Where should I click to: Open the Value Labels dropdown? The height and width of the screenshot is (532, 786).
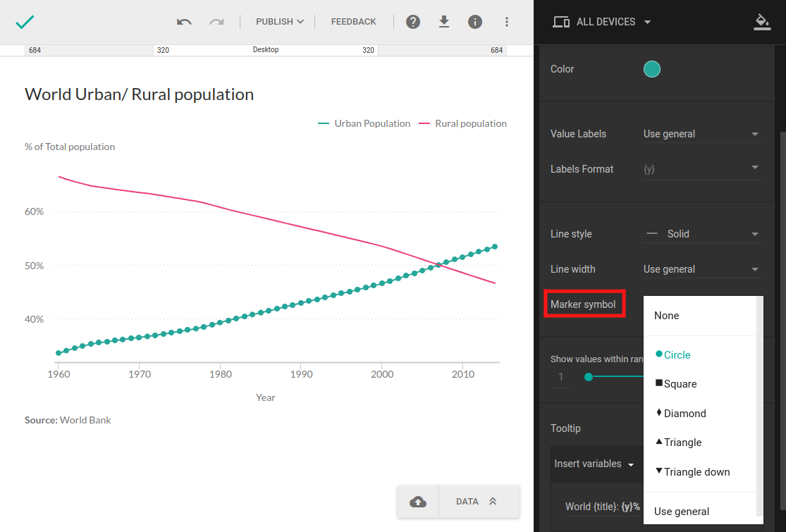click(703, 134)
